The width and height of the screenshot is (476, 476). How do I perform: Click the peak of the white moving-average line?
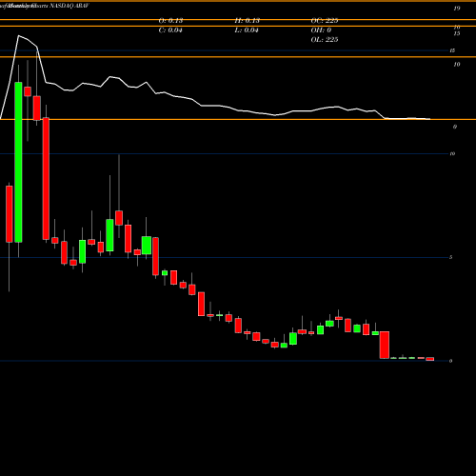pos(18,36)
